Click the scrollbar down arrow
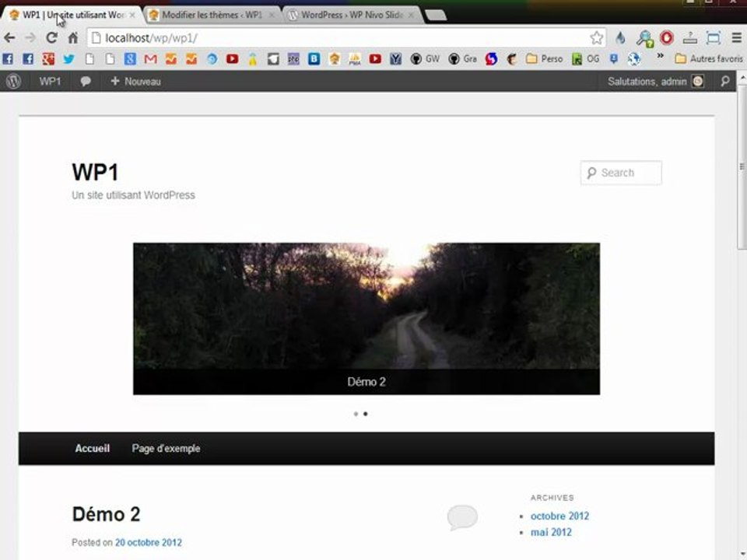This screenshot has width=747, height=560. pos(742,555)
